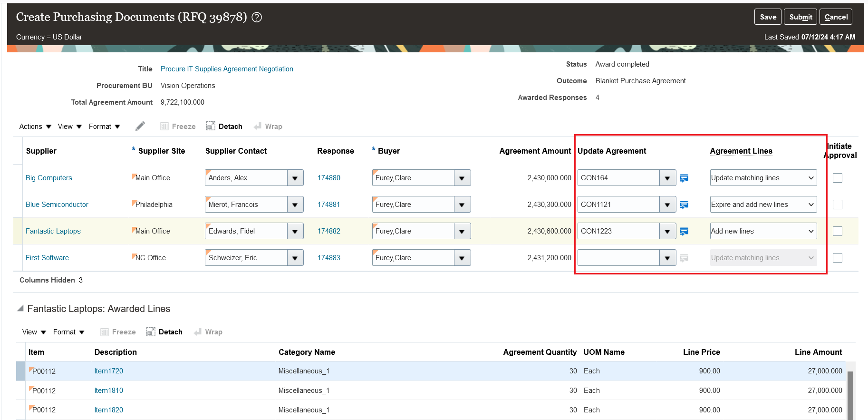The width and height of the screenshot is (868, 420).
Task: Click disabled agreement icon in First Software row
Action: pos(684,258)
